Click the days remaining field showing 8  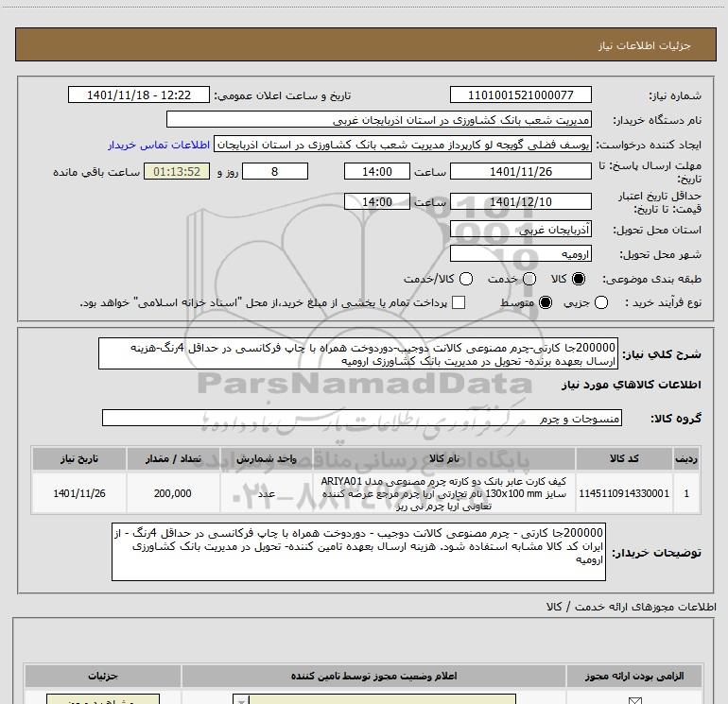point(275,171)
